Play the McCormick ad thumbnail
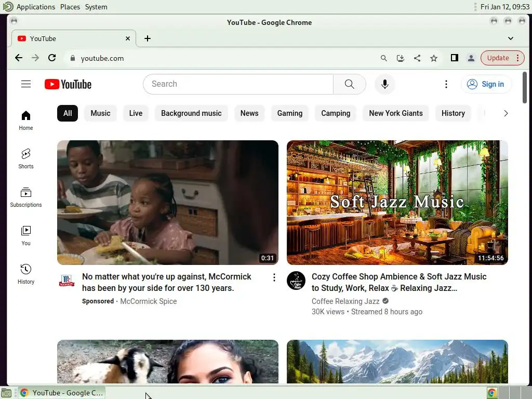This screenshot has width=532, height=399. [x=168, y=203]
